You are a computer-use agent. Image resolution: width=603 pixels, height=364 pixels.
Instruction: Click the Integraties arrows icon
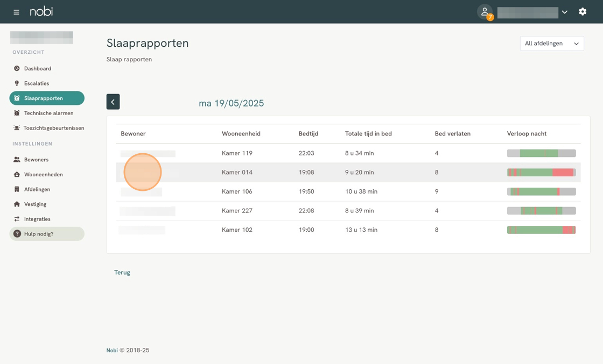[x=17, y=219]
